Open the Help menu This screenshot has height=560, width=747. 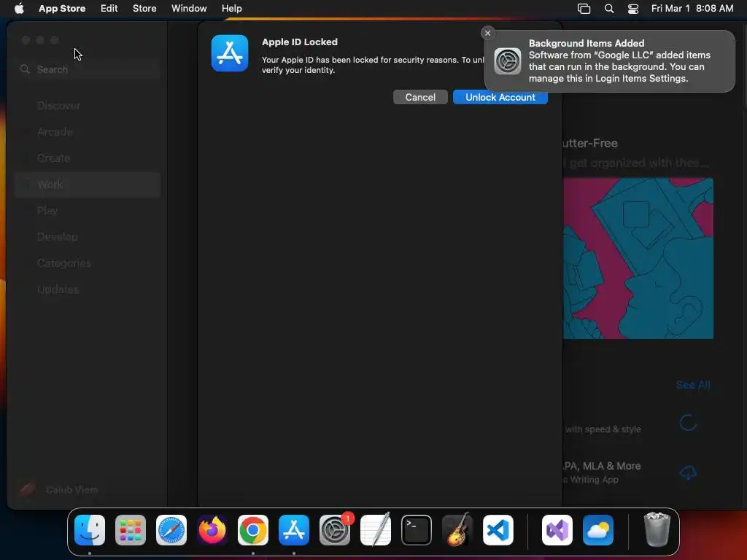(x=231, y=8)
